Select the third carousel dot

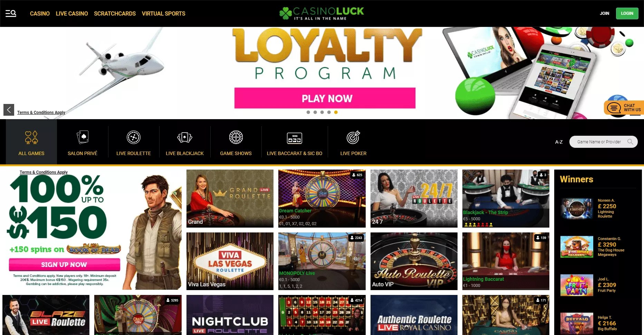point(322,112)
